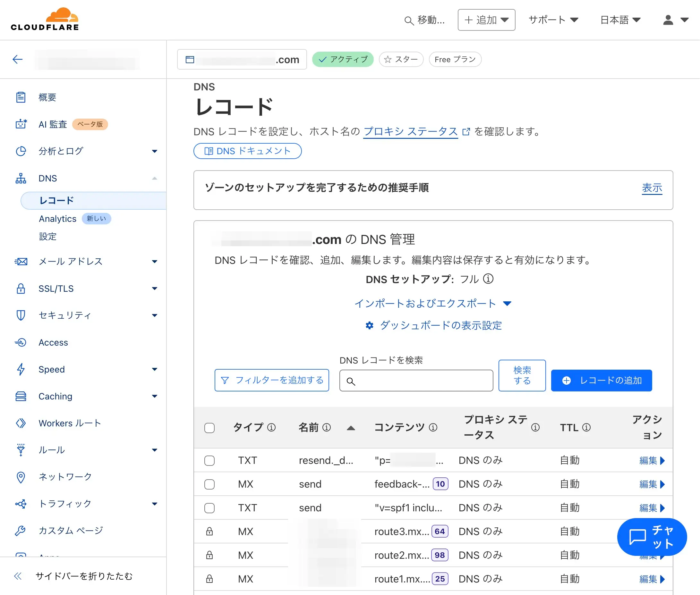Open the chat bubble widget
Viewport: 700px width, 595px height.
652,537
